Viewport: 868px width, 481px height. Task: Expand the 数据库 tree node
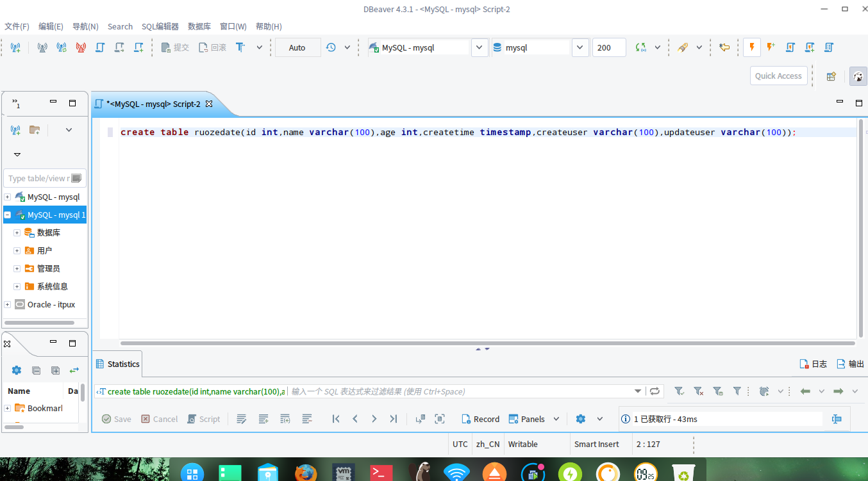click(17, 233)
